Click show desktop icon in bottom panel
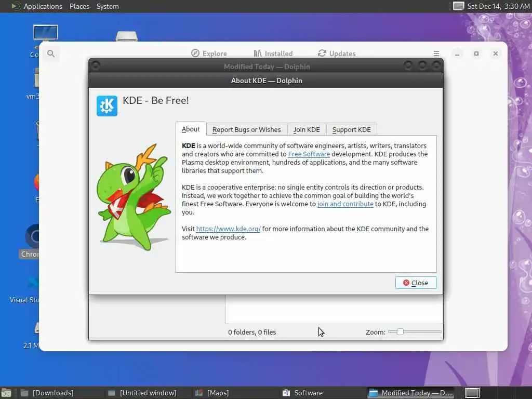Image resolution: width=532 pixels, height=399 pixels. tap(6, 393)
